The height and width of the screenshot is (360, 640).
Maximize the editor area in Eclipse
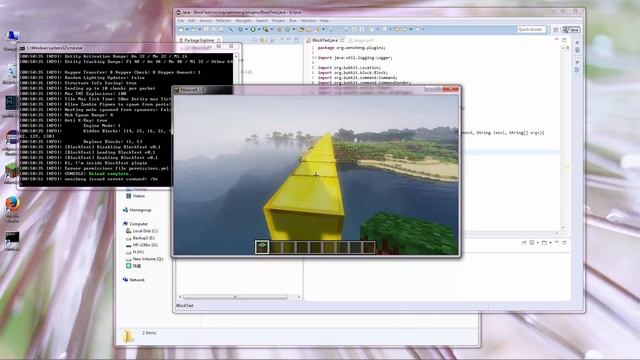564,40
